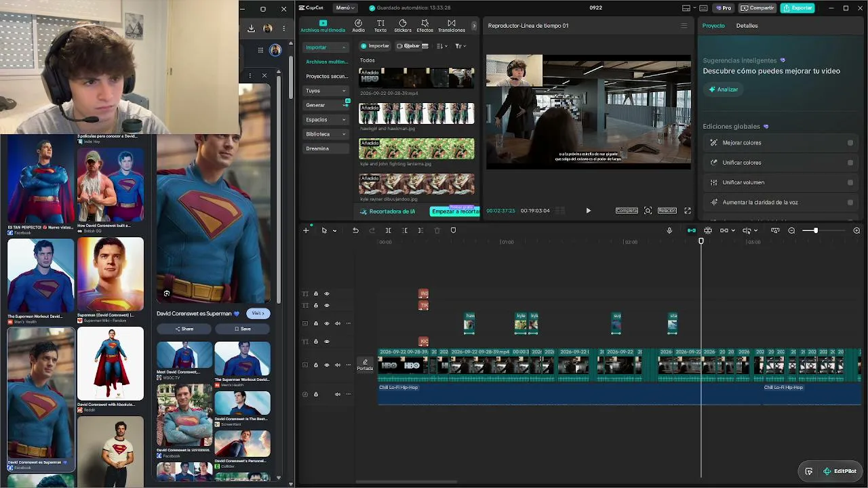The height and width of the screenshot is (488, 868).
Task: Toggle the Unificar volumen checkbox
Action: coord(850,182)
